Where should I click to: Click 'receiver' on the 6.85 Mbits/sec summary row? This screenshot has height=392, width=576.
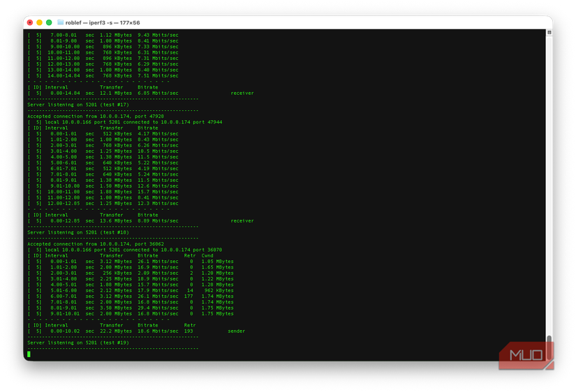[x=242, y=93]
